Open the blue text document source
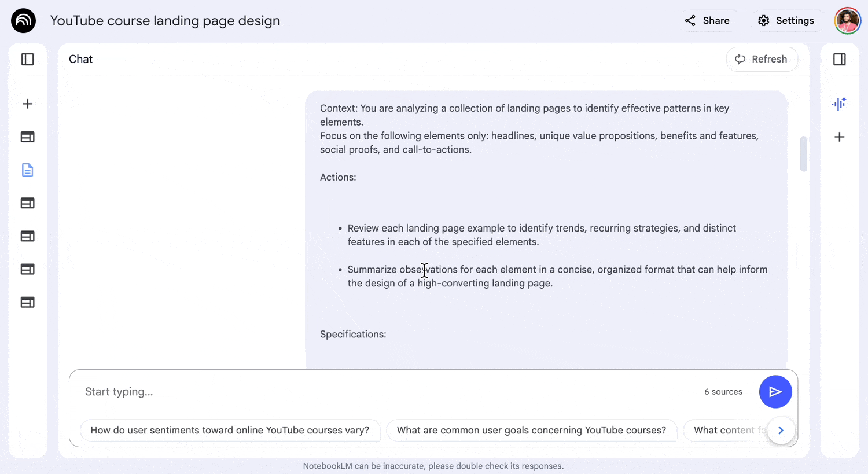 [x=27, y=170]
